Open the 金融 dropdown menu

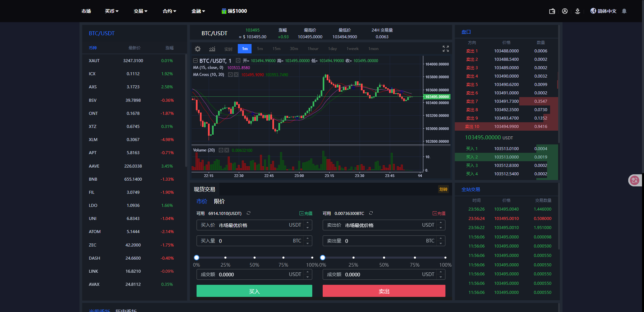[198, 11]
